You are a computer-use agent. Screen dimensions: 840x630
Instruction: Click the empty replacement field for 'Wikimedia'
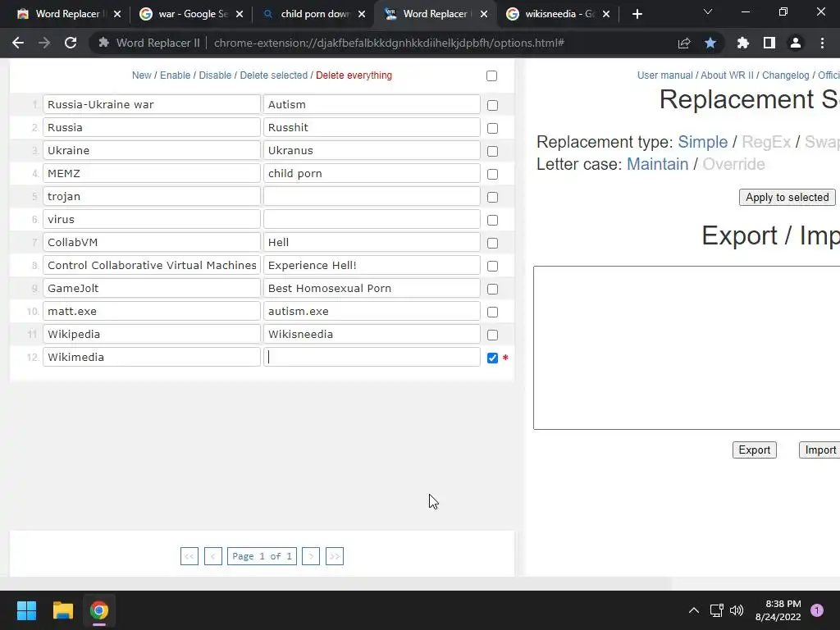tap(372, 358)
